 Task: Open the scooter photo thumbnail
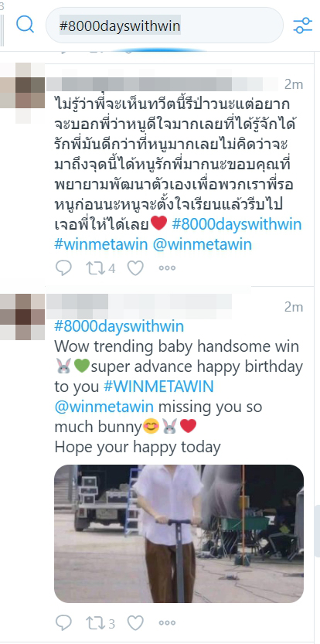[179, 533]
